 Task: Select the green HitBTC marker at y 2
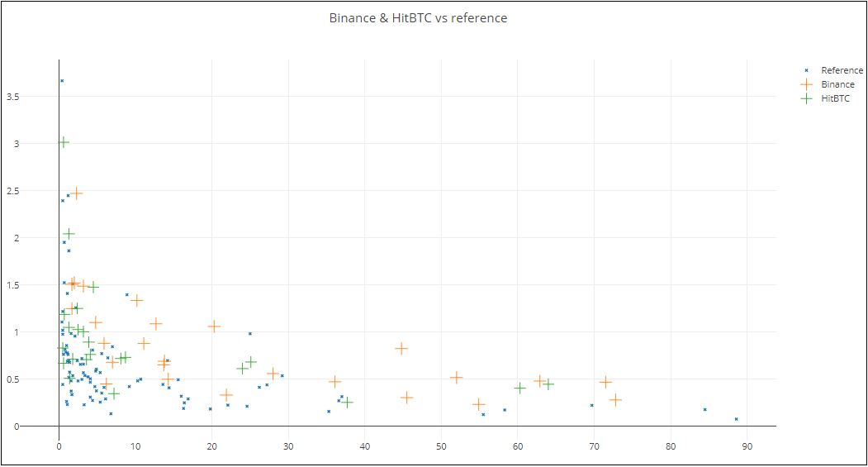click(x=69, y=234)
